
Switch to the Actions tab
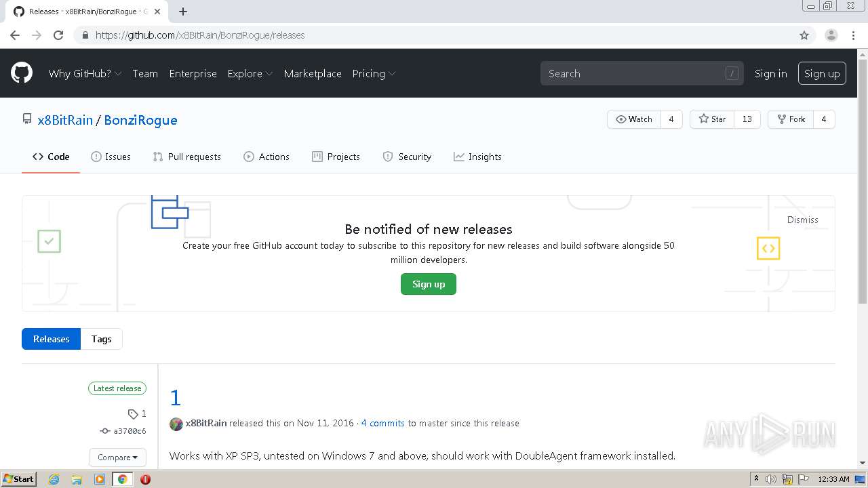267,157
